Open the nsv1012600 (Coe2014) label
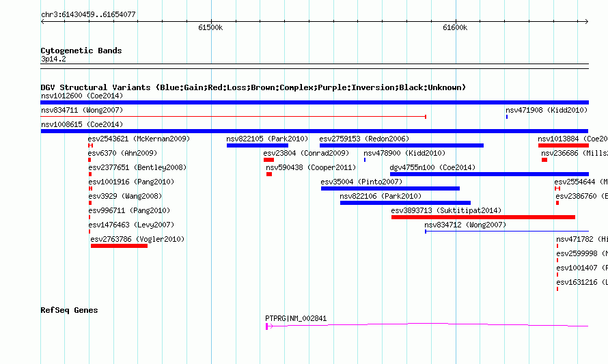The image size is (608, 364). [x=82, y=96]
